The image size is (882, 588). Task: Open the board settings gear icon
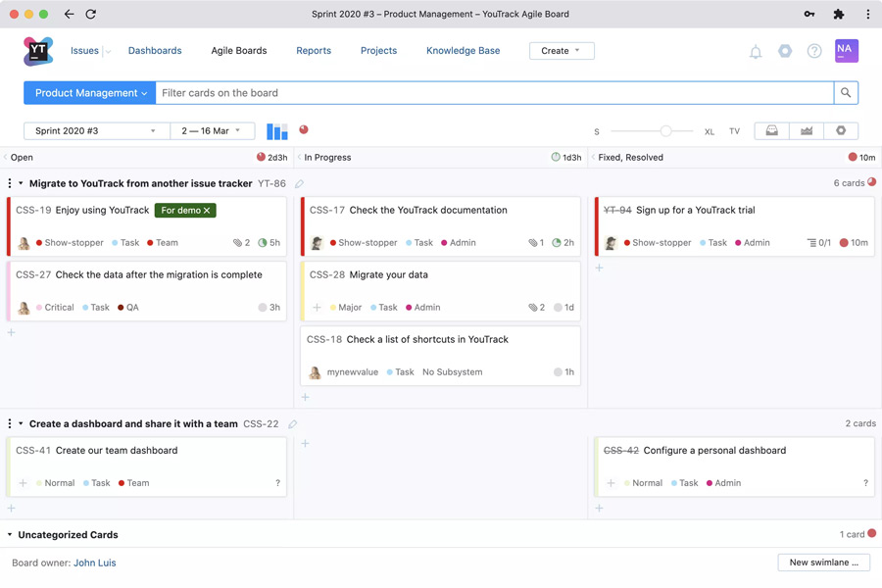pos(841,131)
